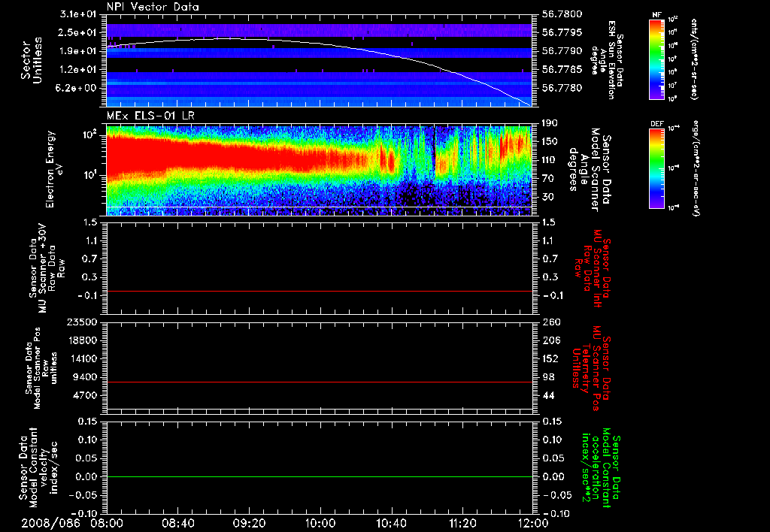Click the '110' scanner angle tick label
This screenshot has width=770, height=532.
point(550,160)
